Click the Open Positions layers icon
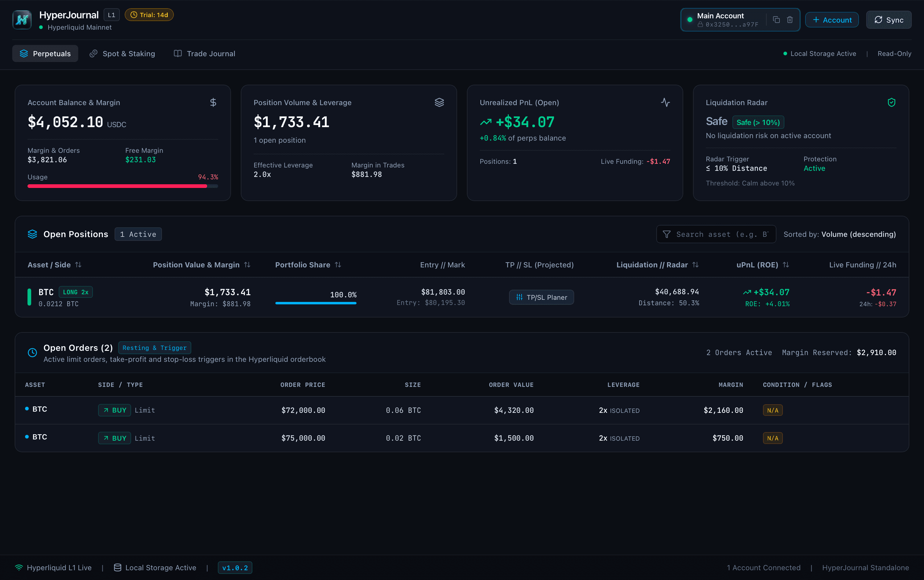Screen dimensions: 924x580 pos(33,234)
